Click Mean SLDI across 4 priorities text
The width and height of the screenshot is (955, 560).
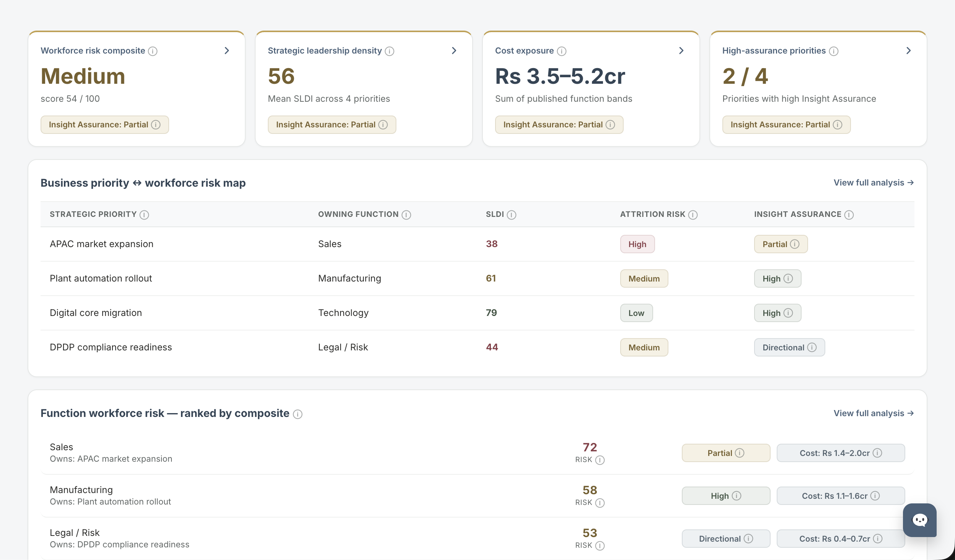coord(329,99)
